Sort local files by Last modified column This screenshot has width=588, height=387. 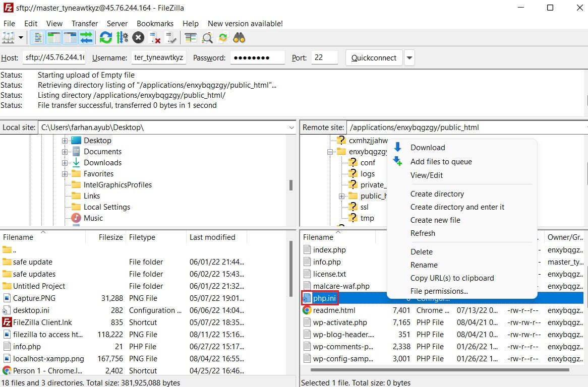(216, 237)
